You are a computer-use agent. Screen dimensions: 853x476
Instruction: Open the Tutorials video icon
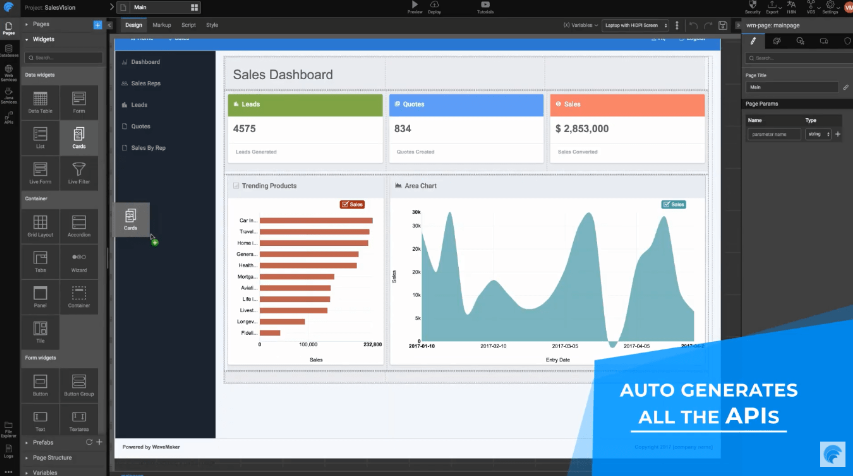(485, 5)
